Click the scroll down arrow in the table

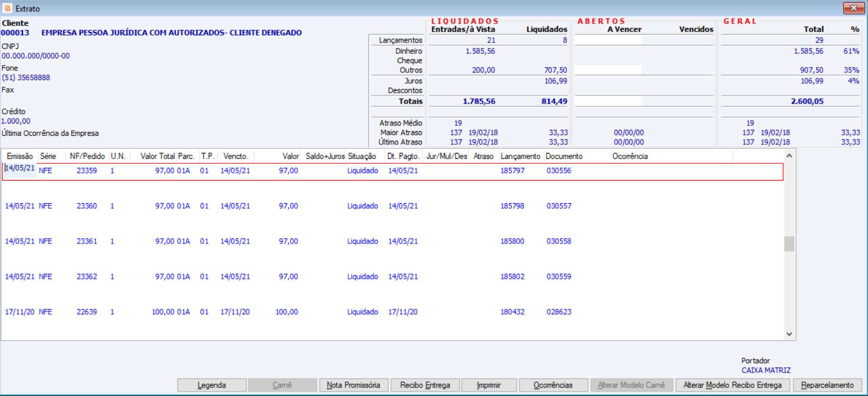789,334
